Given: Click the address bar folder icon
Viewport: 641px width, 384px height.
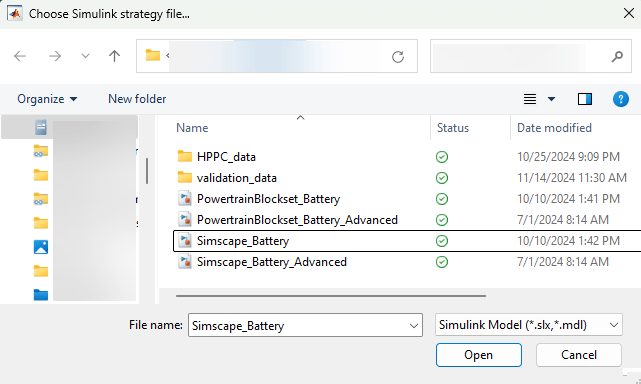Looking at the screenshot, I should click(x=153, y=55).
